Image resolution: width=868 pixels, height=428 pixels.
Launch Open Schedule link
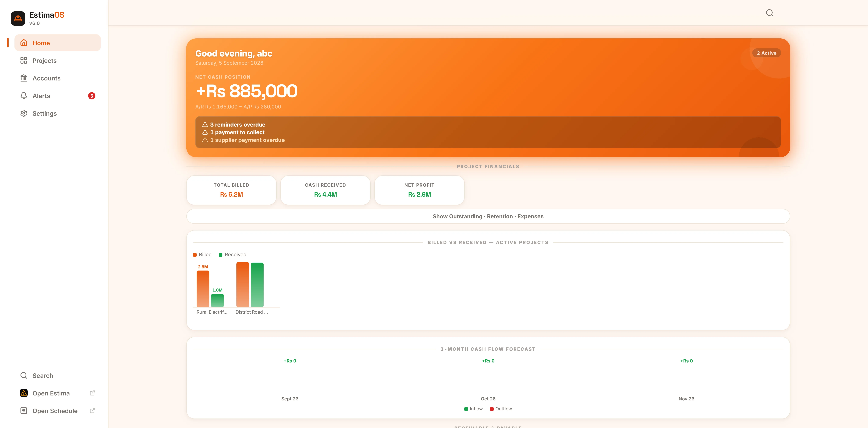pyautogui.click(x=58, y=411)
